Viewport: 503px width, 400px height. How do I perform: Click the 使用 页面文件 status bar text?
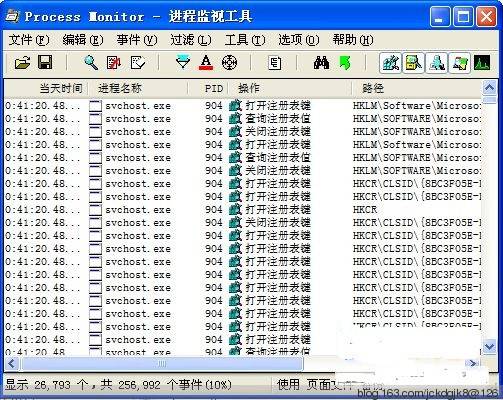315,385
